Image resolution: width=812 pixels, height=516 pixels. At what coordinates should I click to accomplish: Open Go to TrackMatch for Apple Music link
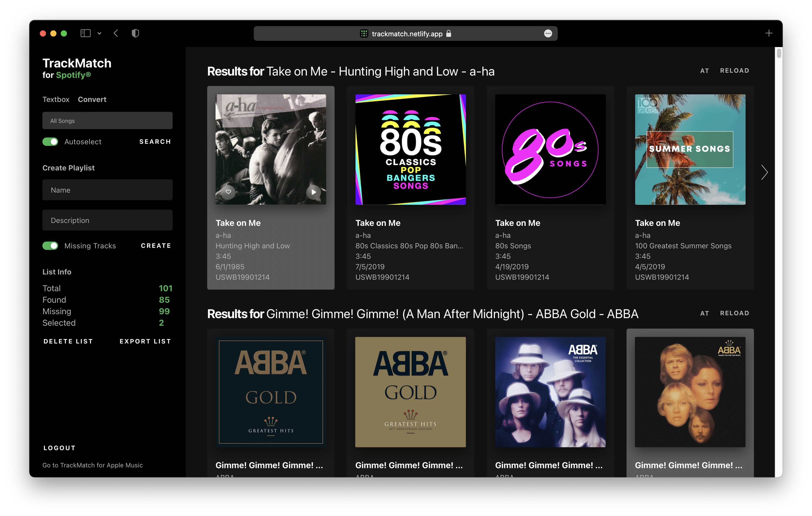click(92, 465)
